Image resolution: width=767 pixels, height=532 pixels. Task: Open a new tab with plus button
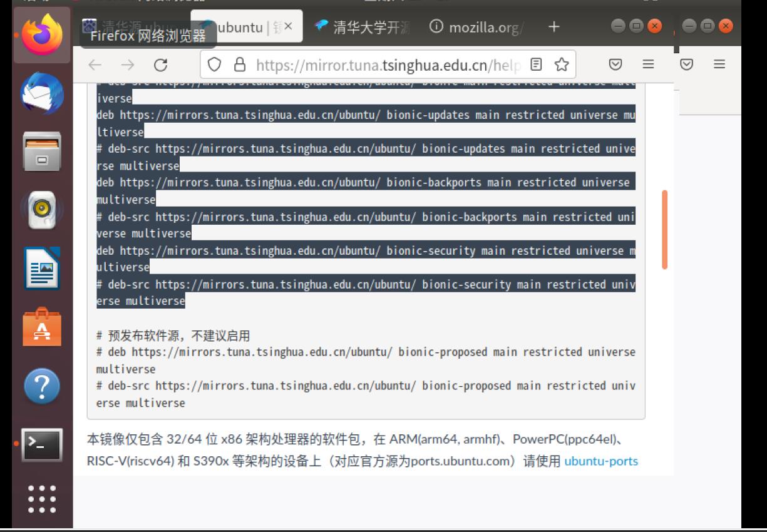click(553, 26)
